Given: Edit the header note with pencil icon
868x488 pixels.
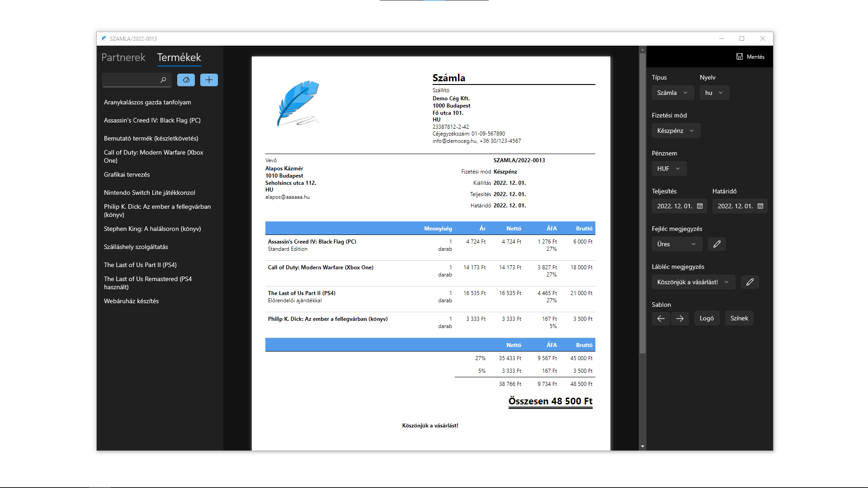Looking at the screenshot, I should (x=717, y=244).
